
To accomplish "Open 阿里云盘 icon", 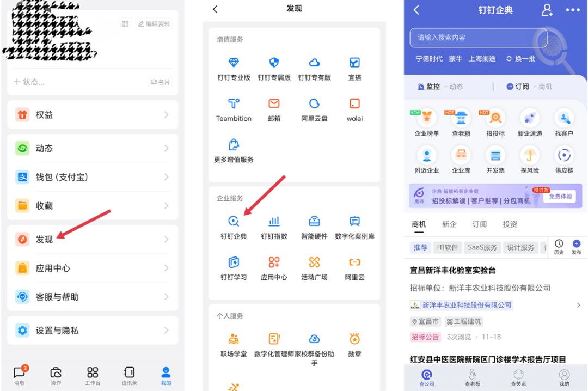I will pos(314,110).
